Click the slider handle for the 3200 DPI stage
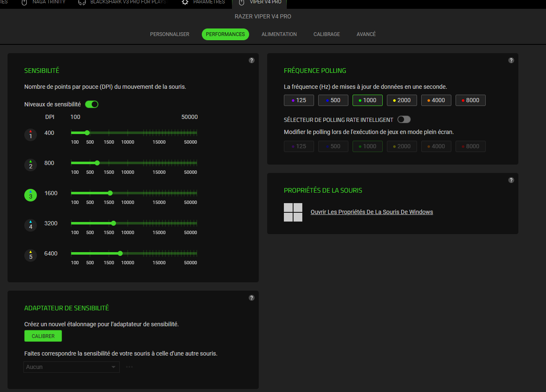 tap(113, 223)
